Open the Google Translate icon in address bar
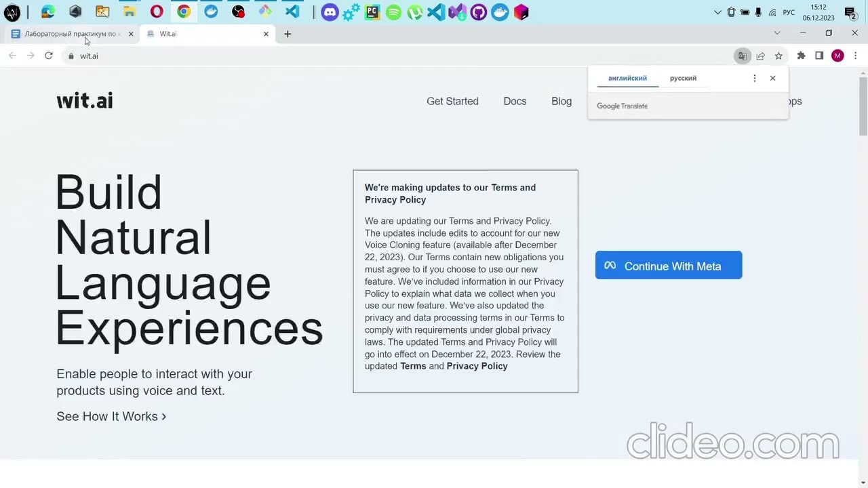The width and height of the screenshot is (868, 488). click(743, 56)
